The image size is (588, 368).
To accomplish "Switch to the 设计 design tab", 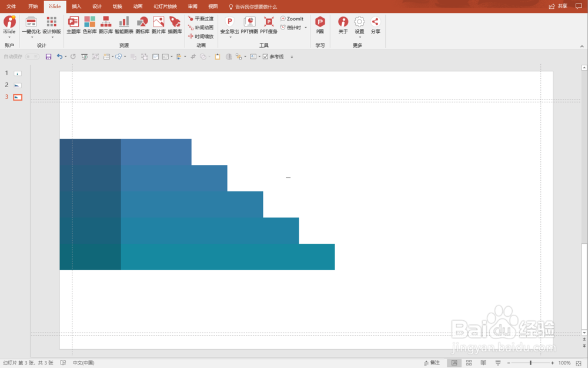I will (x=97, y=6).
